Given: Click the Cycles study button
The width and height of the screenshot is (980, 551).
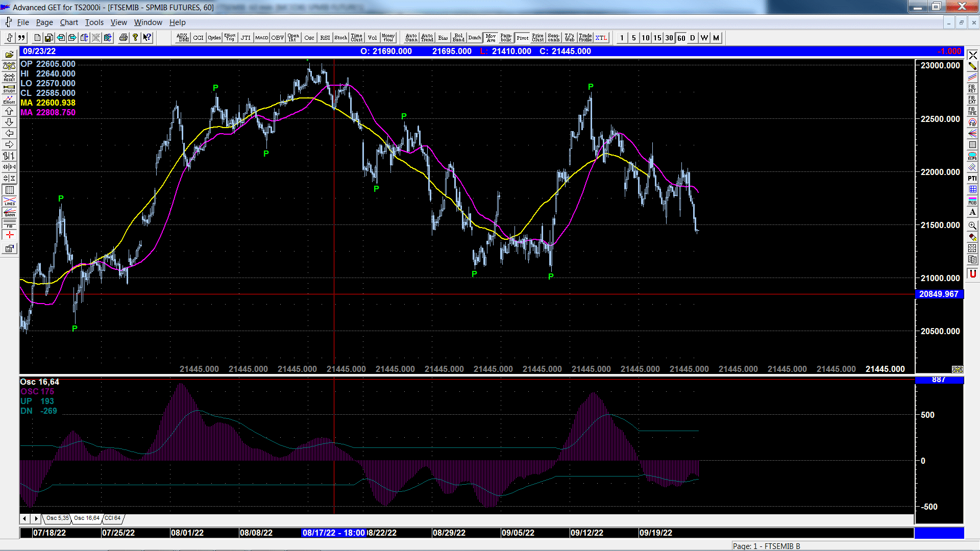Looking at the screenshot, I should 214,38.
